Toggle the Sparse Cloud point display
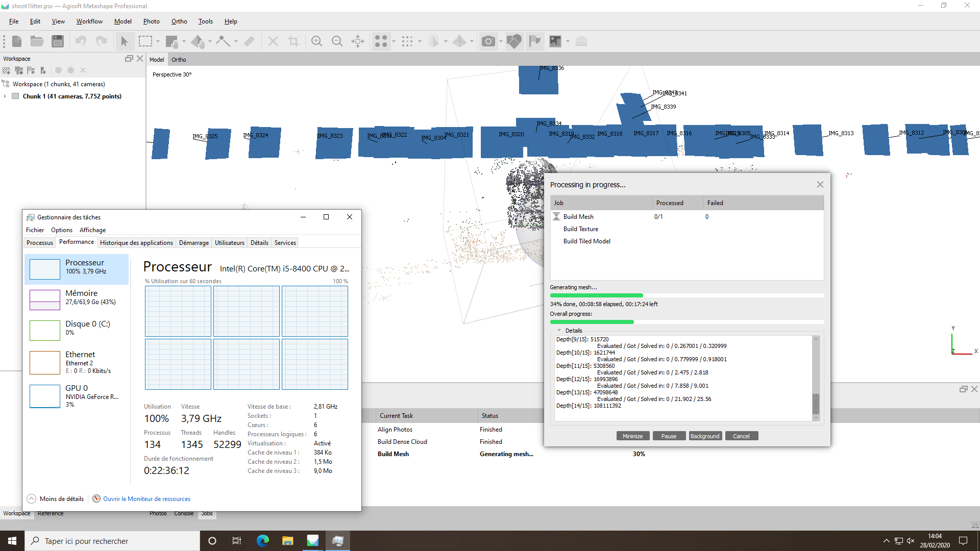Screen dimensions: 980x551 pos(381,41)
